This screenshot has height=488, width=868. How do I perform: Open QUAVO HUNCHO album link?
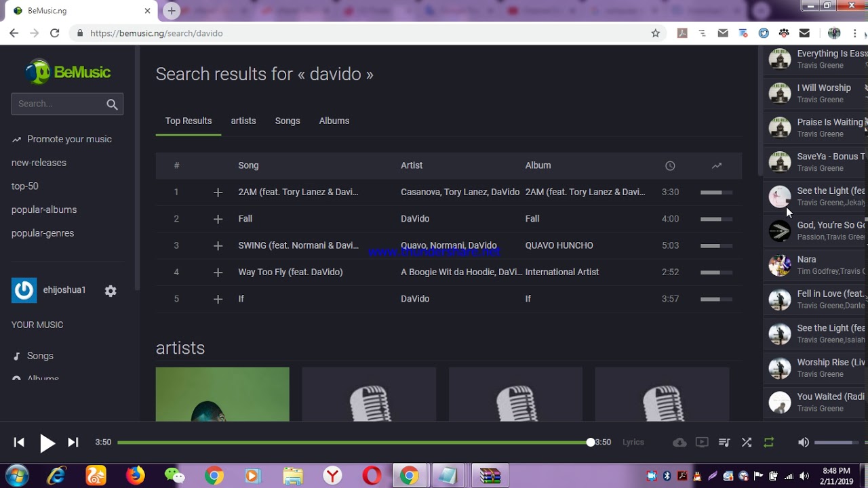[x=559, y=245]
